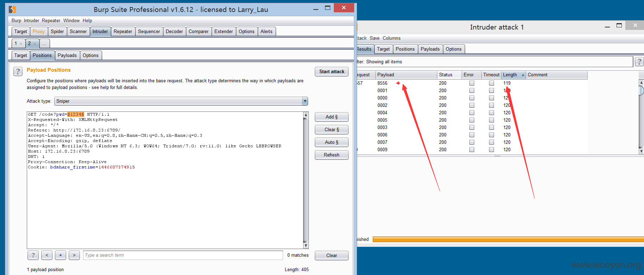Switch to the Scanner tab
The image size is (644, 275).
[78, 32]
